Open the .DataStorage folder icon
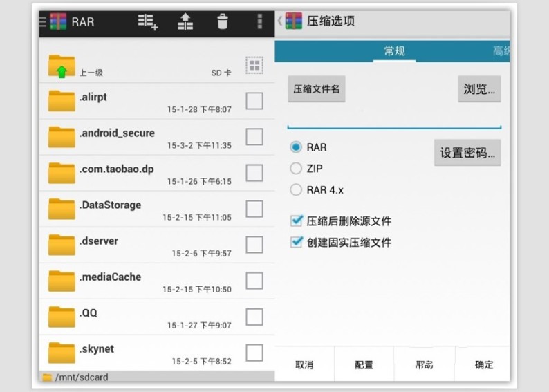The width and height of the screenshot is (549, 392). pyautogui.click(x=62, y=209)
